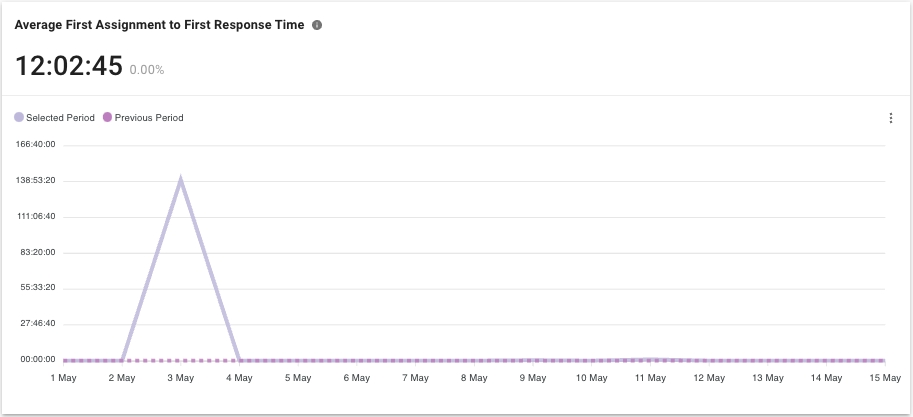This screenshot has width=913, height=417.
Task: Click the data line at 11 May
Action: 649,358
